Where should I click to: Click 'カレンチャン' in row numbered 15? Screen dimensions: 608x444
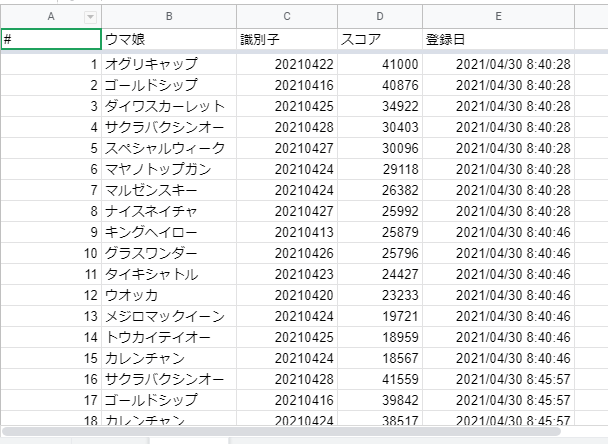169,358
